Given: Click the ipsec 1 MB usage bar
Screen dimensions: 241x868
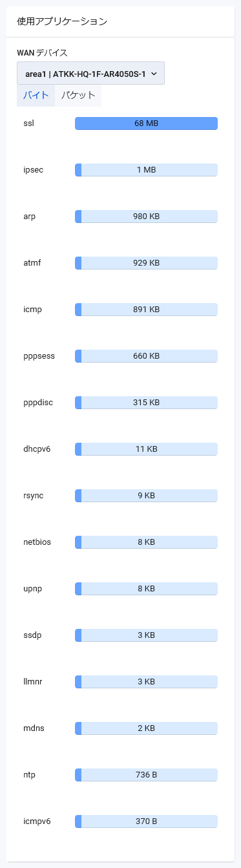Looking at the screenshot, I should [146, 170].
